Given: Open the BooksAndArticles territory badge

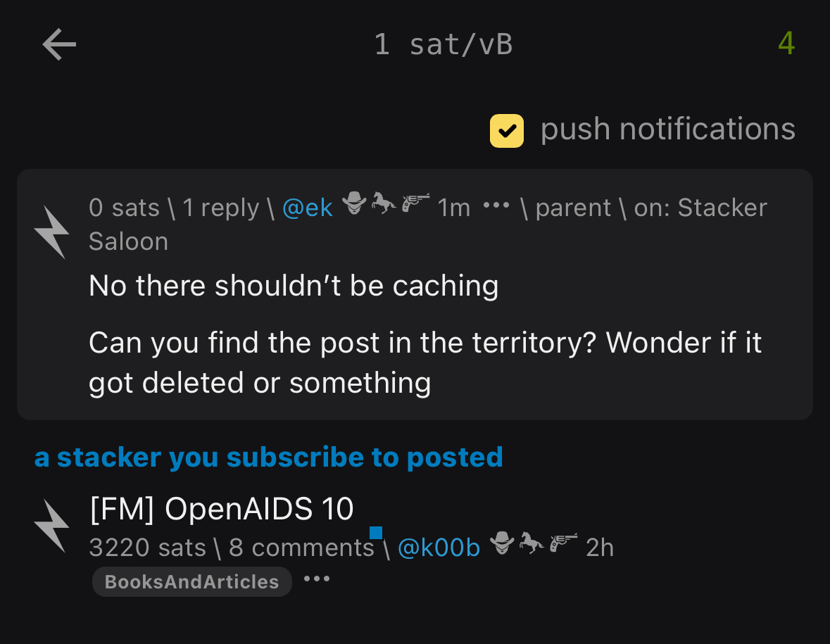Looking at the screenshot, I should pos(191,581).
